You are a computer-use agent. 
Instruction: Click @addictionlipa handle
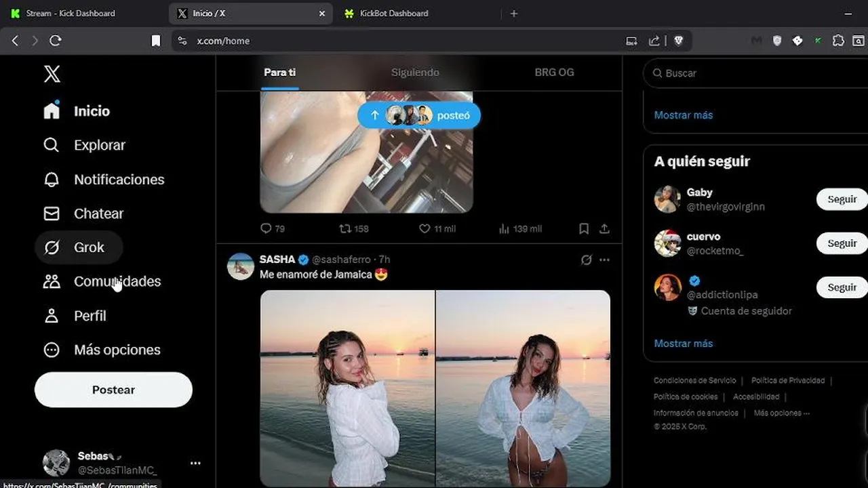[x=722, y=295]
